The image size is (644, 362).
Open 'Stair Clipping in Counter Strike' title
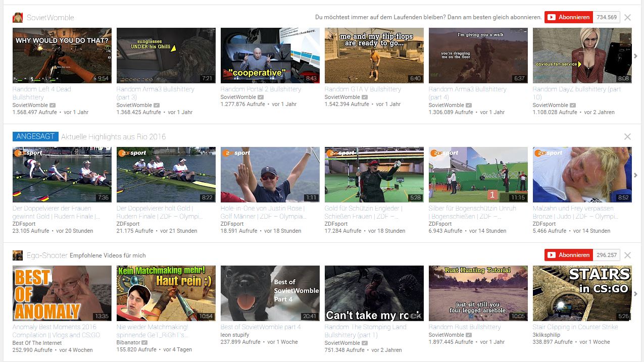coord(575,327)
